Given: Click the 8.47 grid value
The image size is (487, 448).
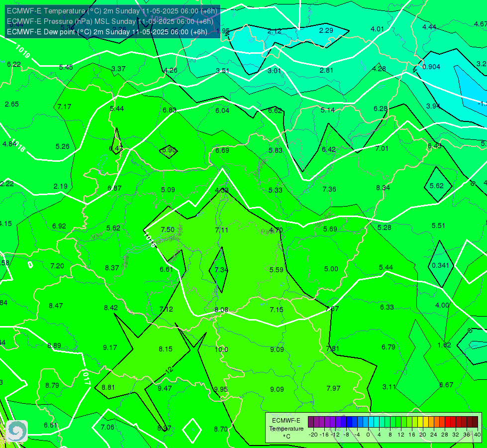Looking at the screenshot, I should coord(56,306).
